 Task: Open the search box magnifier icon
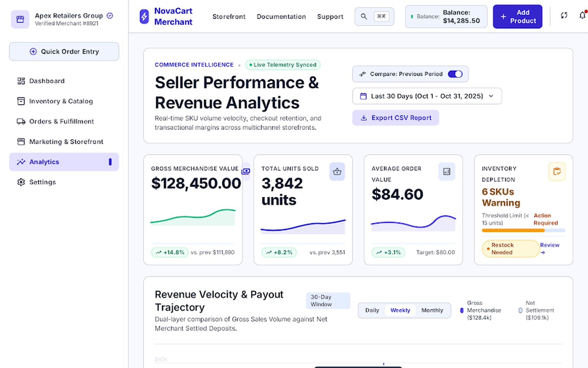(x=364, y=17)
